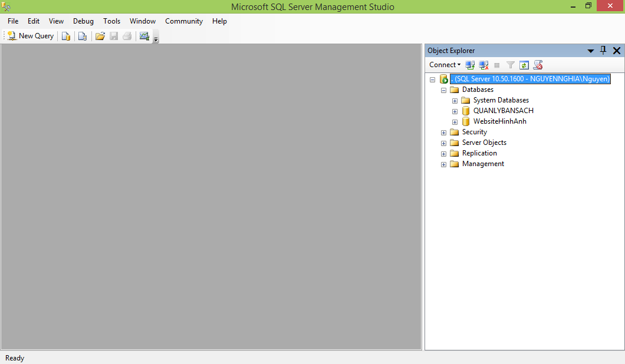
Task: Click the Security folder icon
Action: coord(455,132)
